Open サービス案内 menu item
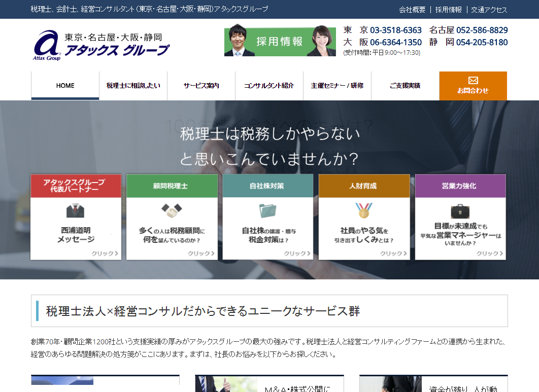 click(201, 86)
